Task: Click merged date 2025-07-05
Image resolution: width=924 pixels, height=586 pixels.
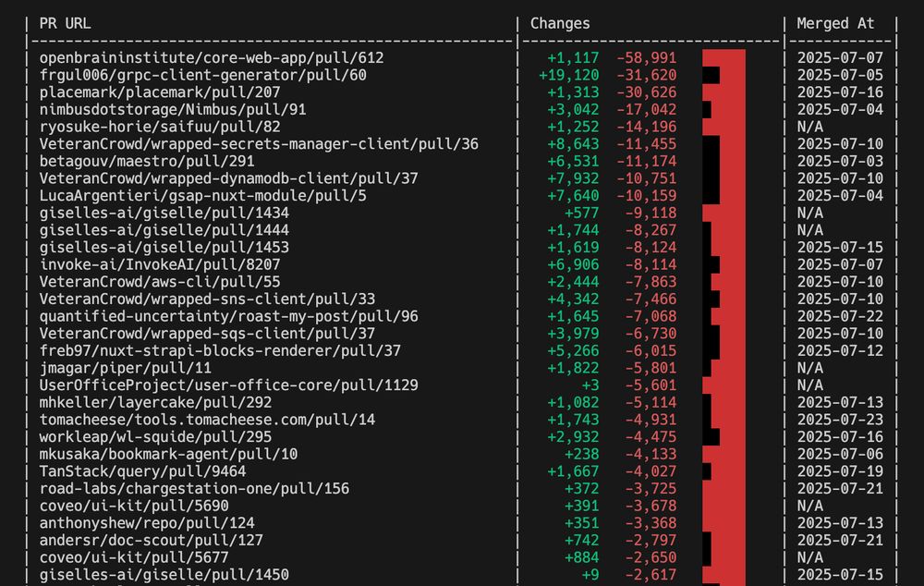Action: 840,75
